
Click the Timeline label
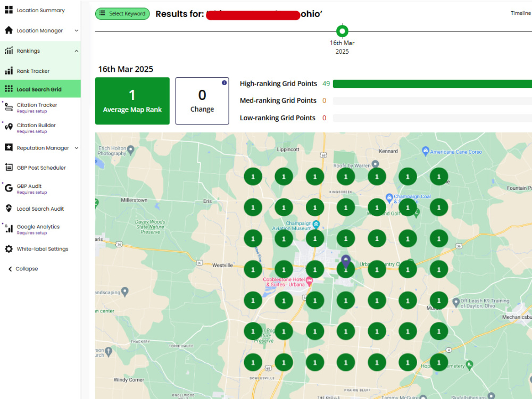pyautogui.click(x=520, y=13)
